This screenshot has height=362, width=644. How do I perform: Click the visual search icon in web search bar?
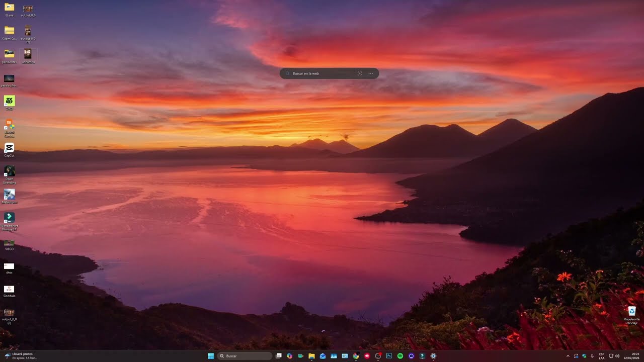[360, 73]
